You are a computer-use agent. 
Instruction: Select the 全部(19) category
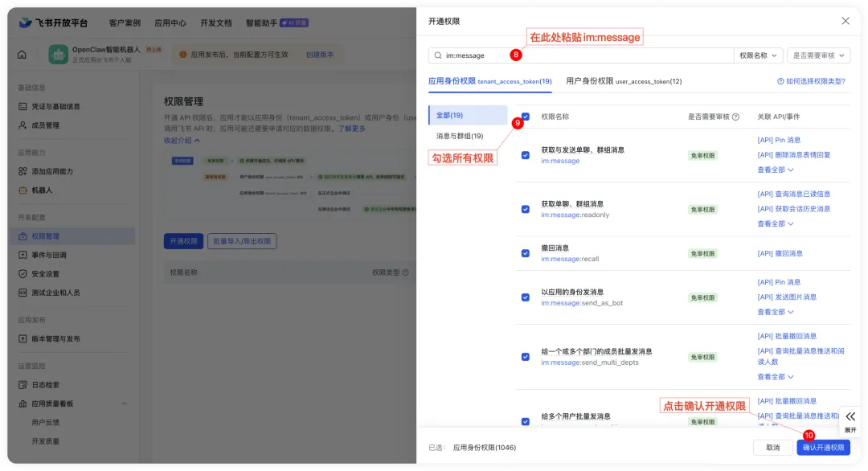[x=469, y=115]
